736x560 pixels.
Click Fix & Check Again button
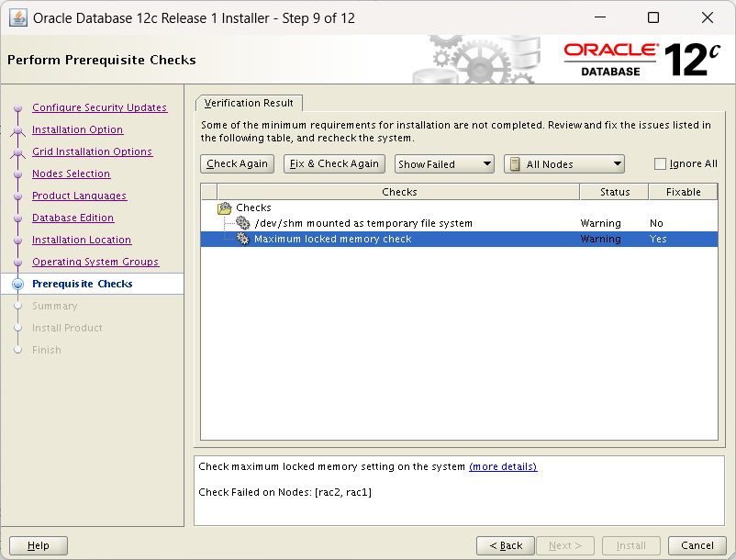(x=334, y=163)
